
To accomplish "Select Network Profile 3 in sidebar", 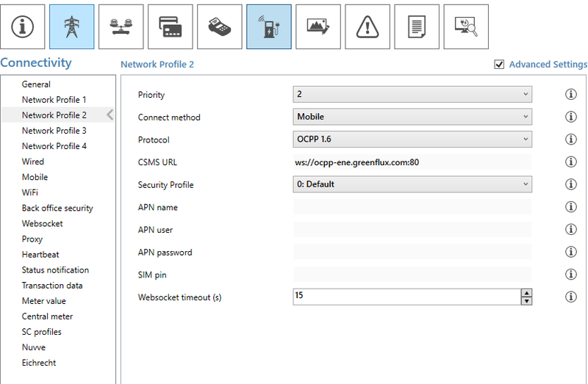I will tap(54, 131).
